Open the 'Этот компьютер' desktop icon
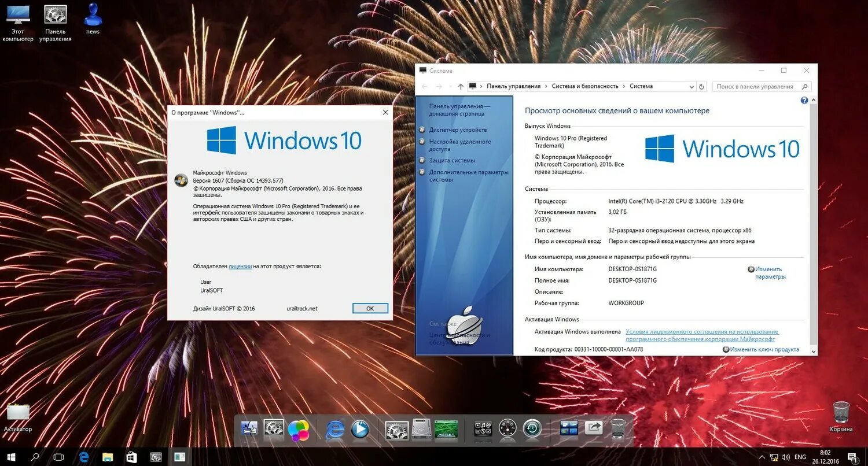This screenshot has width=868, height=466. (18, 23)
